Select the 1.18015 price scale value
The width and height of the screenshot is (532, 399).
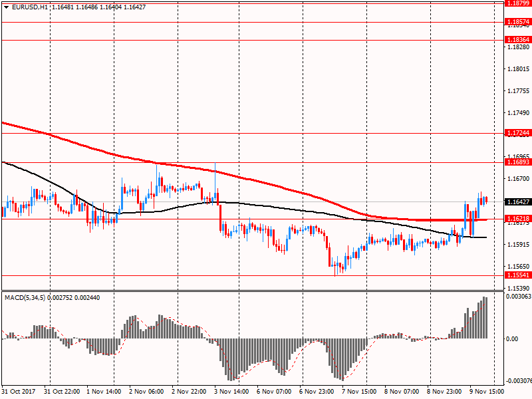[x=519, y=69]
